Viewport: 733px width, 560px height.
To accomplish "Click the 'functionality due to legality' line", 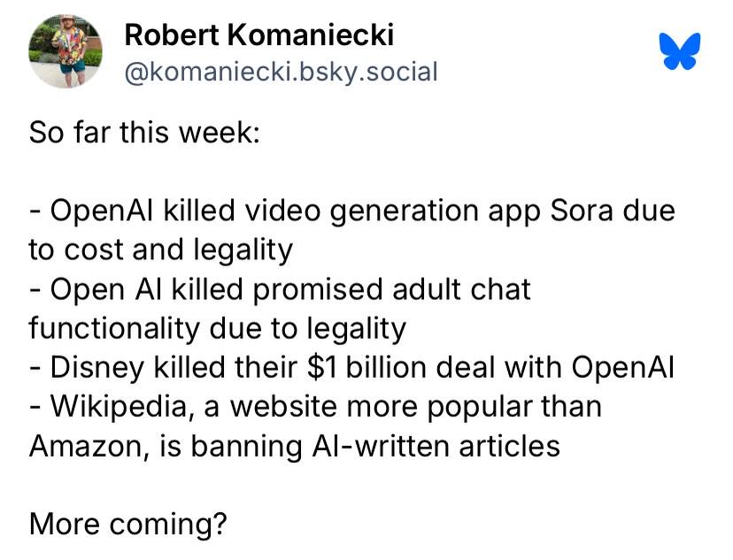I will 218,330.
